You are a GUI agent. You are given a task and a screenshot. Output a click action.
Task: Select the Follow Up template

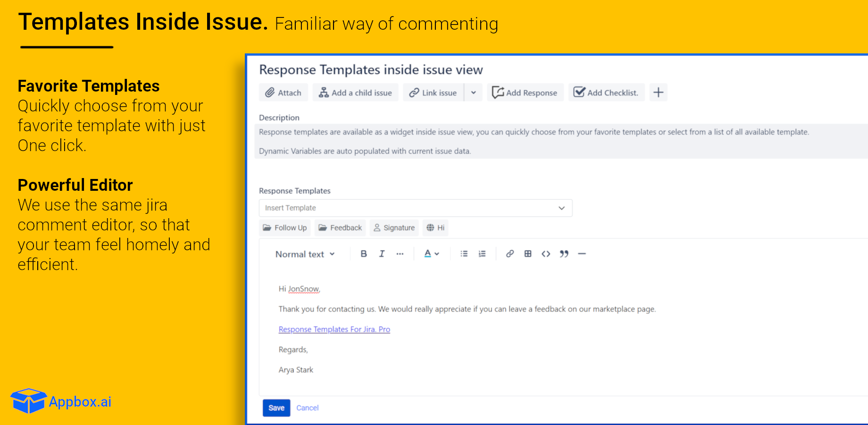click(x=284, y=228)
